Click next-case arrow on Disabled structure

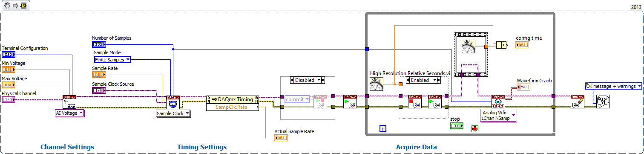click(323, 80)
